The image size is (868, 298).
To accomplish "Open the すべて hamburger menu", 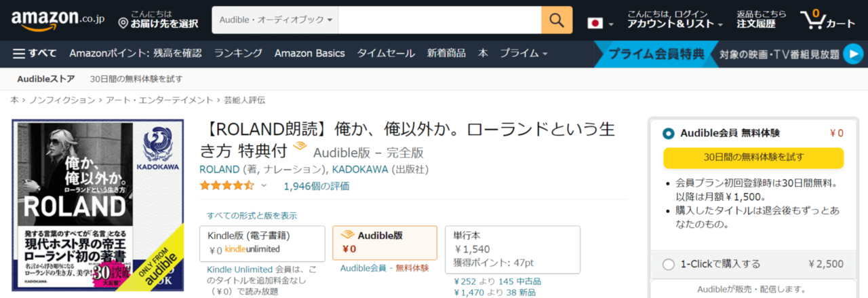I will [x=34, y=53].
